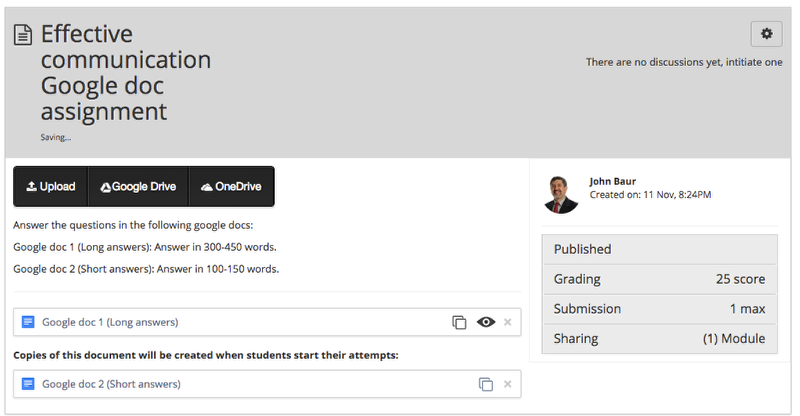
Task: Open the Google doc 1 (Long answers) link
Action: [x=110, y=322]
